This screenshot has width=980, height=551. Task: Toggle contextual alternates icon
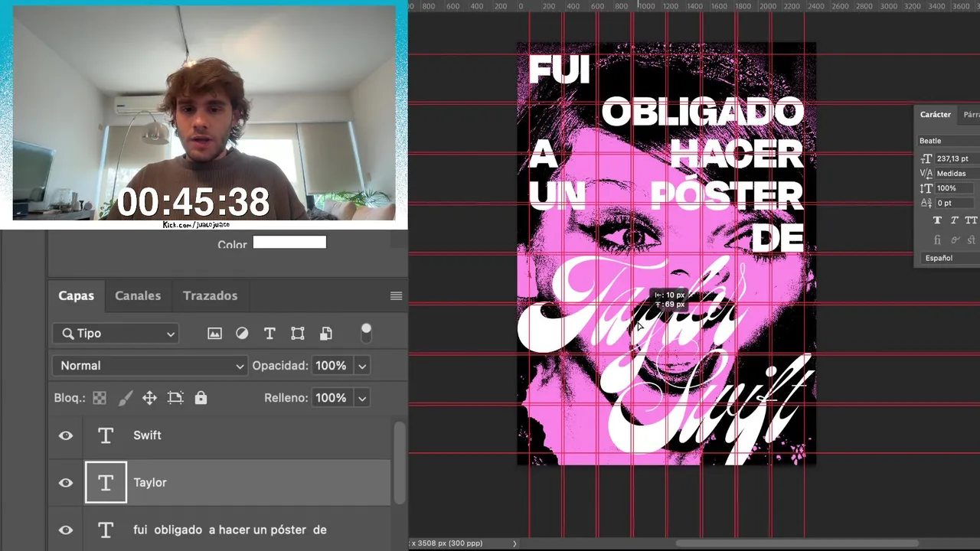click(954, 240)
